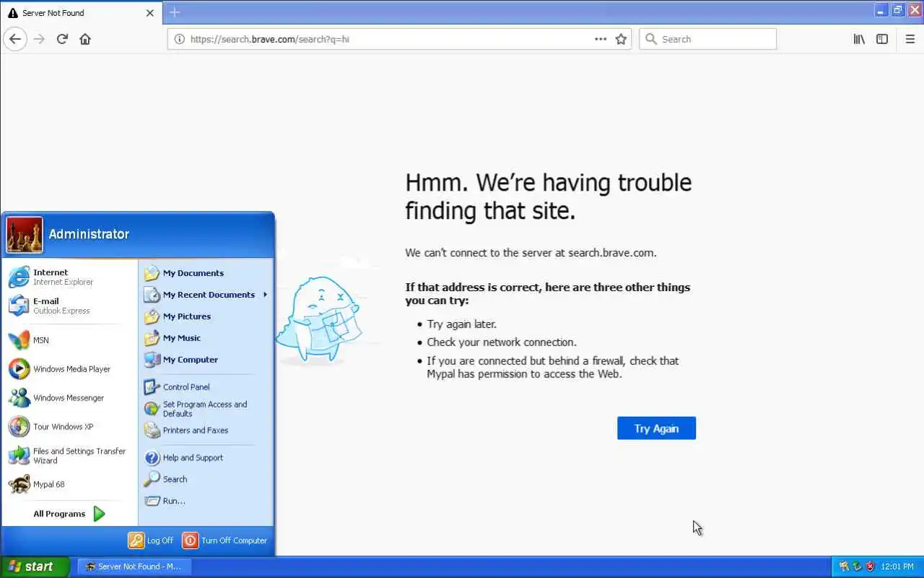The image size is (924, 578).
Task: Close the Server Not Found tab
Action: coord(150,13)
